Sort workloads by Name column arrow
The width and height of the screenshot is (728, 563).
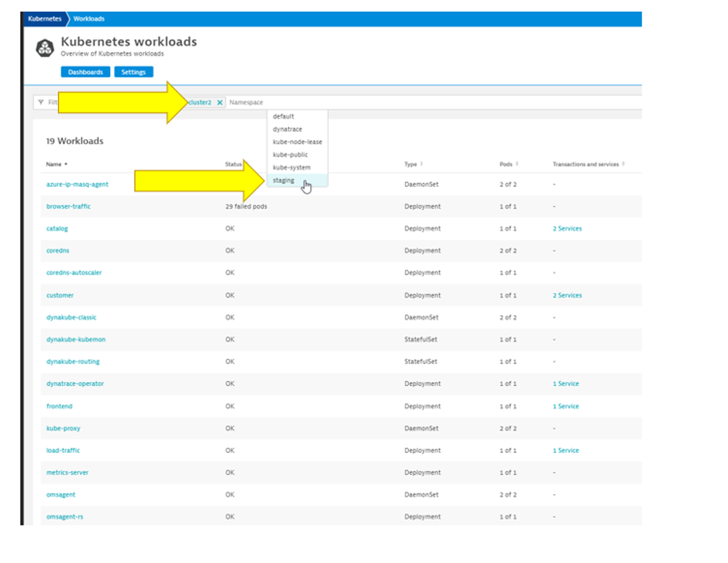66,164
